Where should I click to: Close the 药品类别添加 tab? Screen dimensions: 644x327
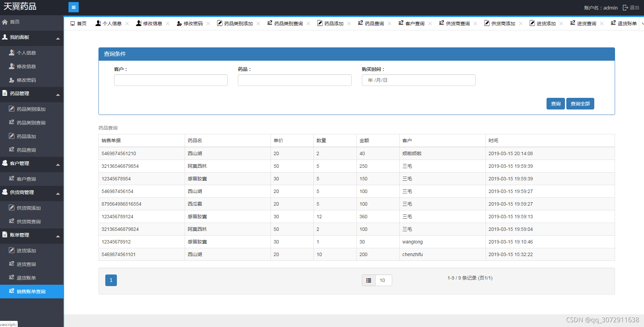point(258,24)
